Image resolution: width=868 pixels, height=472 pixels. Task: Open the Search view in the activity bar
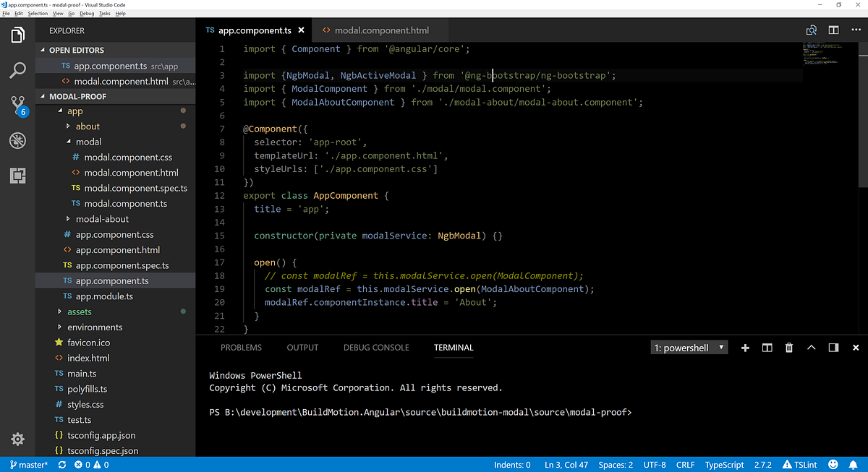[17, 69]
